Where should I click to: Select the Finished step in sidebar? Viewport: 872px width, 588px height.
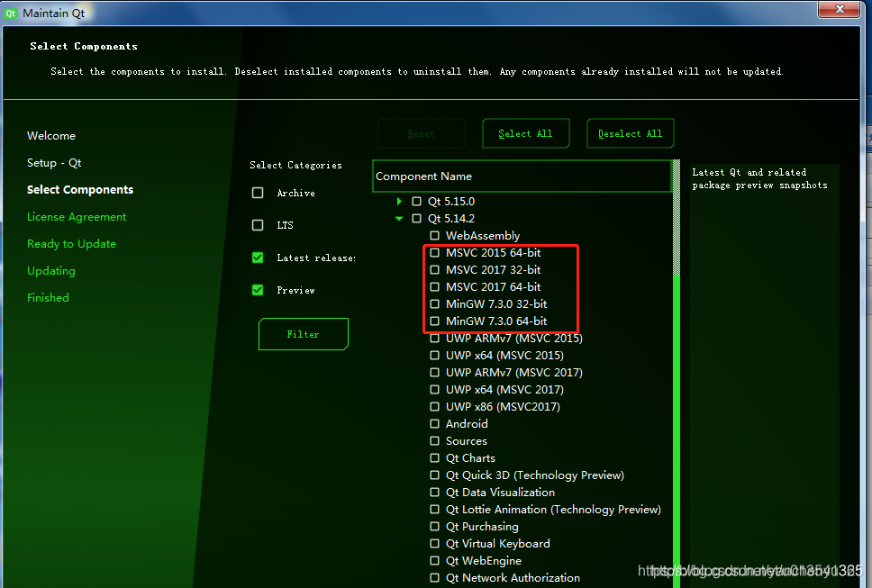pos(48,298)
